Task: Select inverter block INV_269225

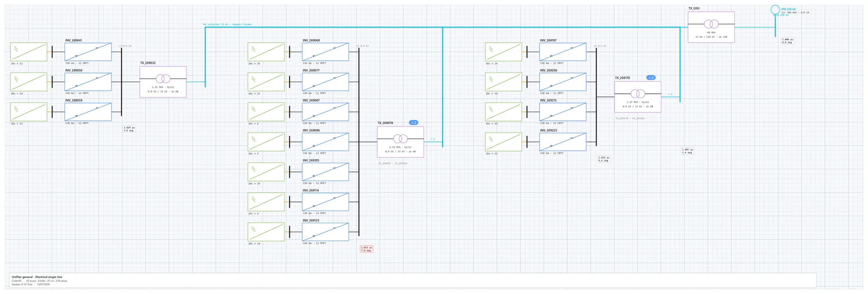Action: 563,142
